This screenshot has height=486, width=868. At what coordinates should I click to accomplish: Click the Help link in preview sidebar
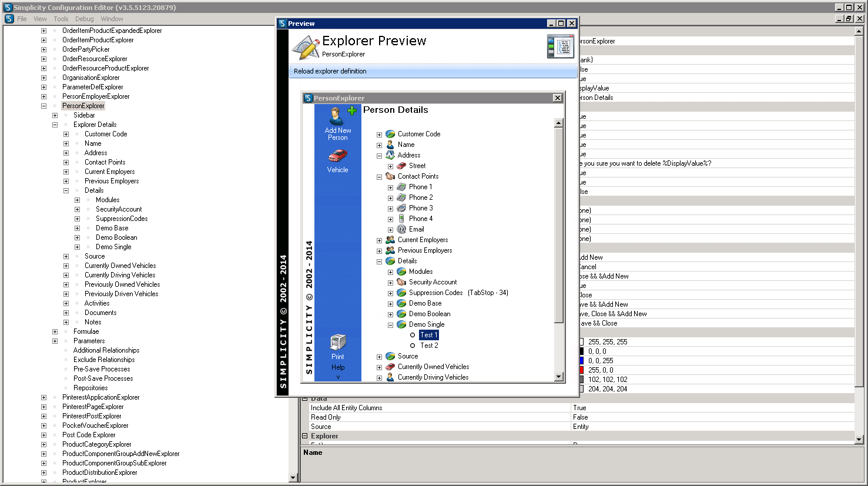(338, 367)
